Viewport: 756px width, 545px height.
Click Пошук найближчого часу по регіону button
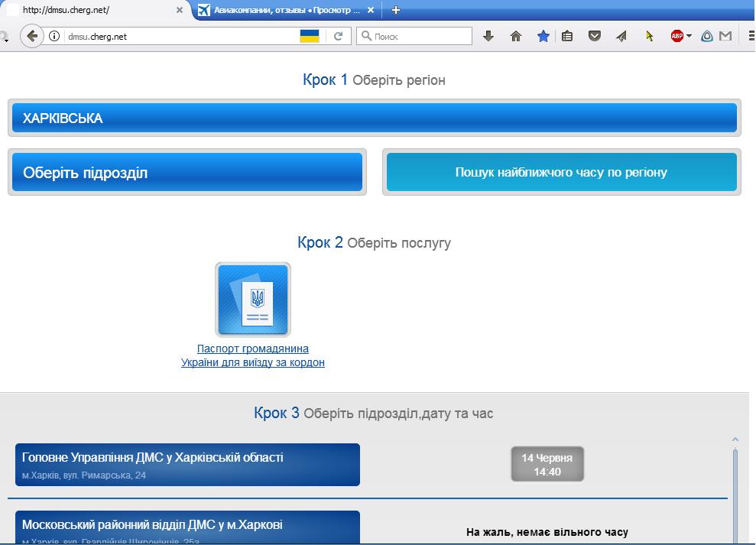click(561, 173)
